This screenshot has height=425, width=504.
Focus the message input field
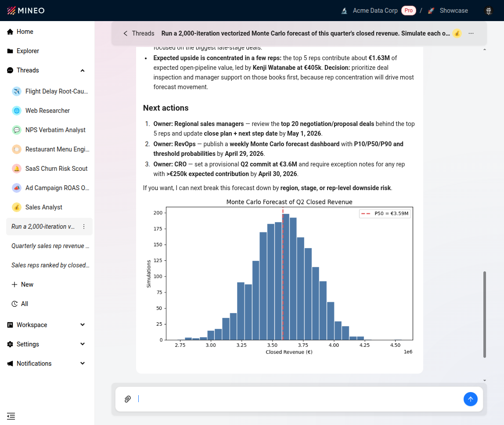point(299,399)
